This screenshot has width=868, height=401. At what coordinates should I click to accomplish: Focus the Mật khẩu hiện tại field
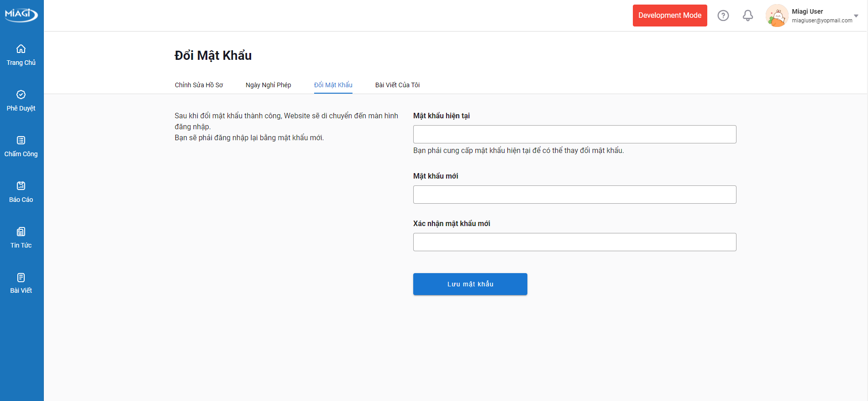point(574,134)
